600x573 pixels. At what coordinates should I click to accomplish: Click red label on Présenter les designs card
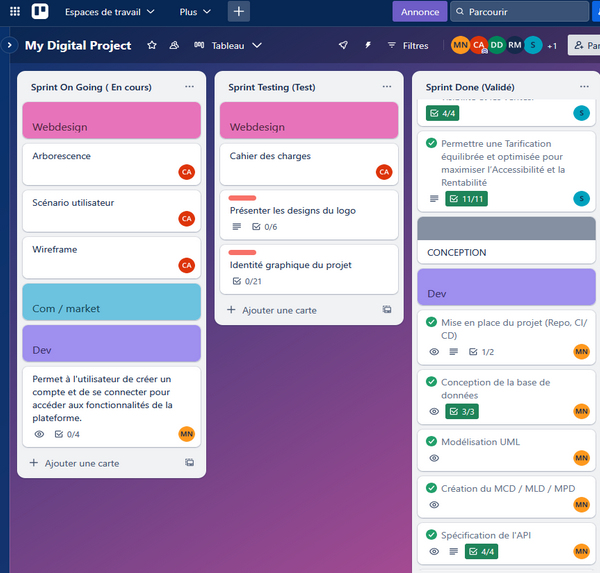(x=242, y=198)
